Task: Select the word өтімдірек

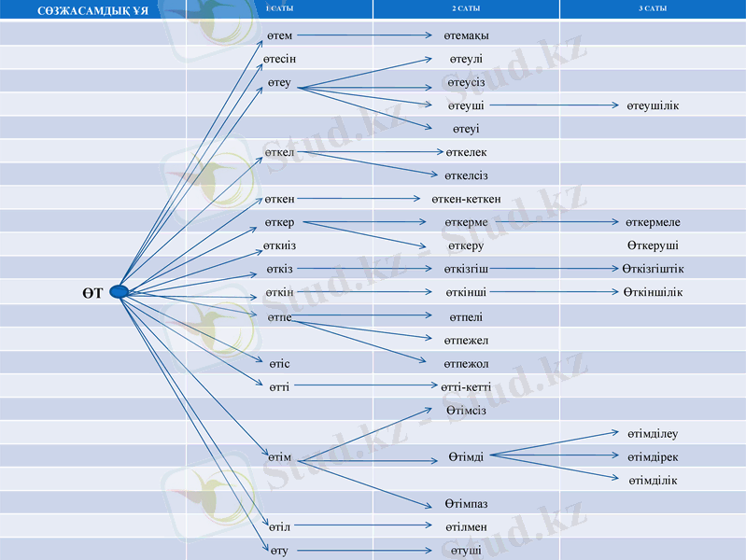Action: [653, 456]
